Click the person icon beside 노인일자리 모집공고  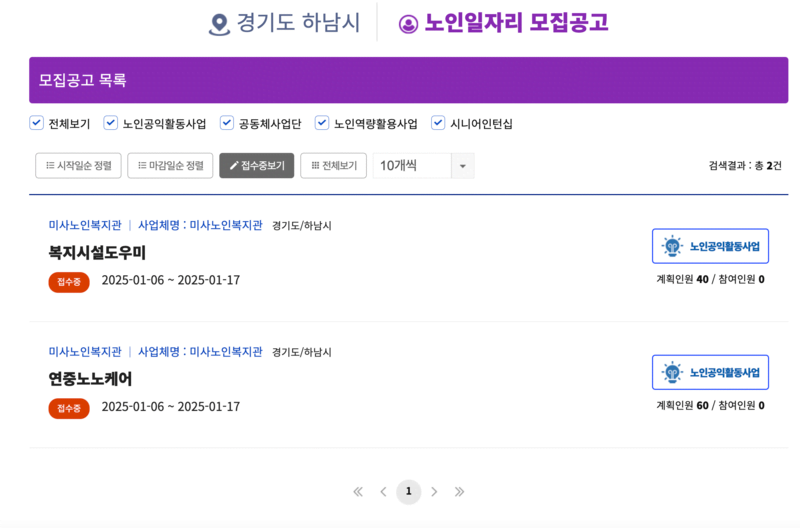coord(408,24)
